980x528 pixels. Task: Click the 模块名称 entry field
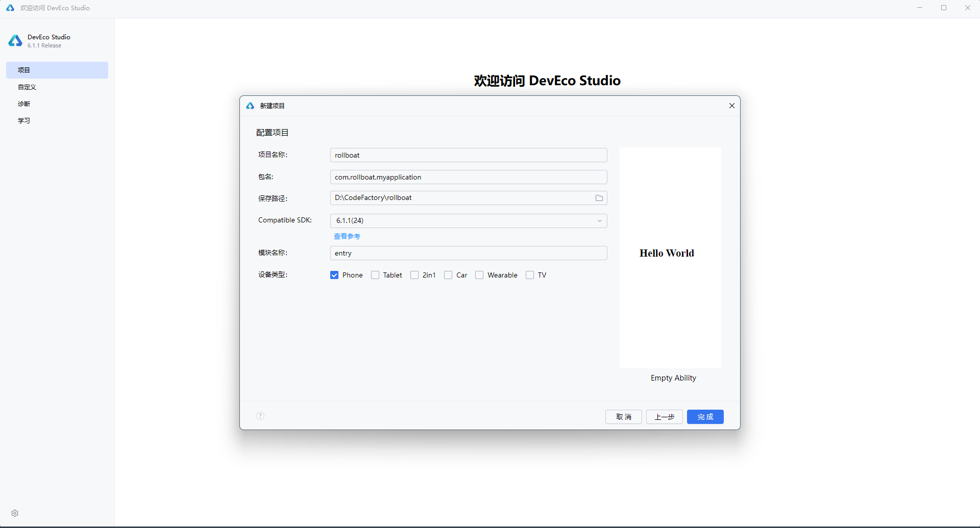(469, 253)
